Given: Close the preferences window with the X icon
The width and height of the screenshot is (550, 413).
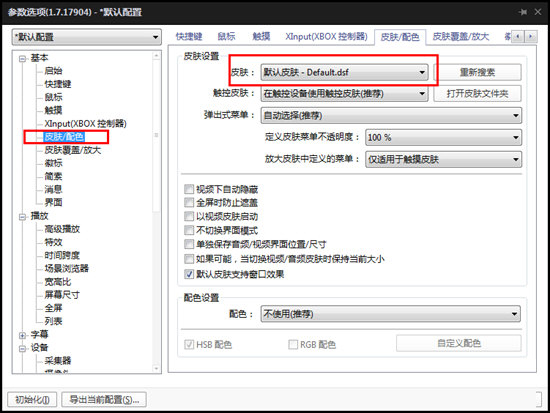Looking at the screenshot, I should pos(538,12).
